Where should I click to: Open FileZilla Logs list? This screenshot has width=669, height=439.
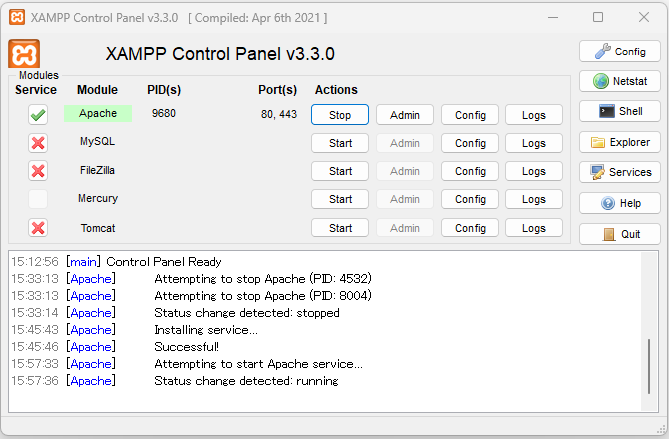[534, 171]
